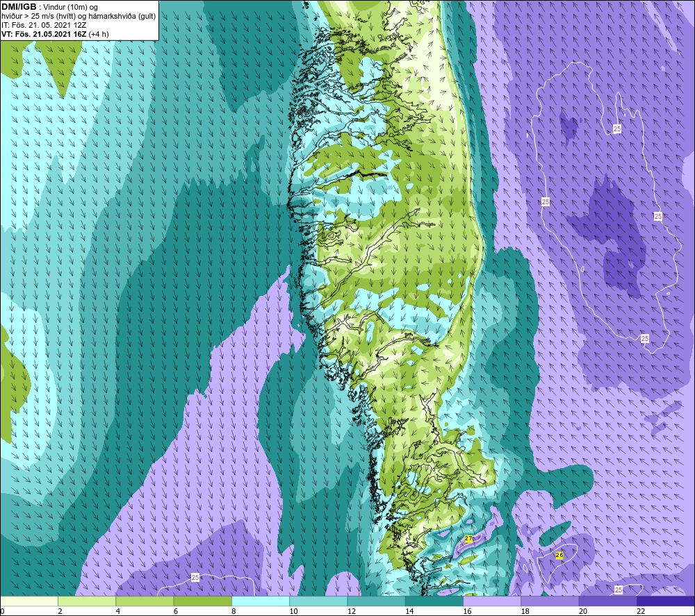Click the pale yellow 0–2 m/s legend swatch
Screen dimensions: 695x616
29,601
